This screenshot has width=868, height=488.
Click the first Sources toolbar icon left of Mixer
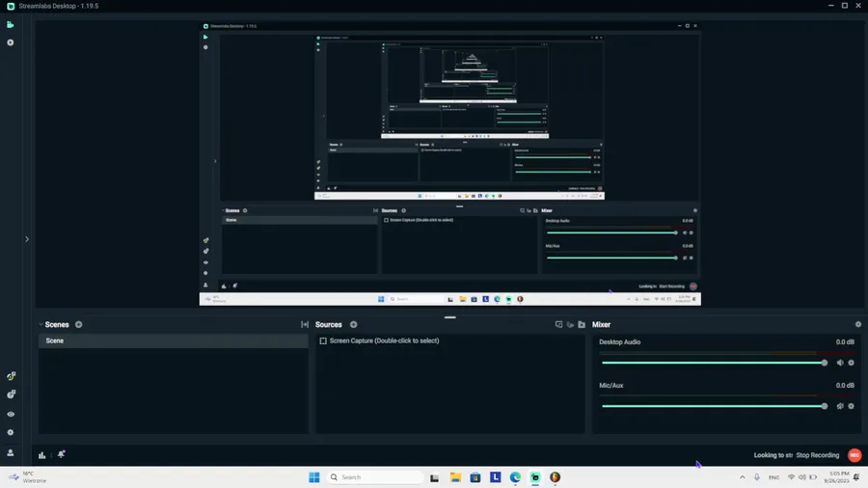coord(558,325)
